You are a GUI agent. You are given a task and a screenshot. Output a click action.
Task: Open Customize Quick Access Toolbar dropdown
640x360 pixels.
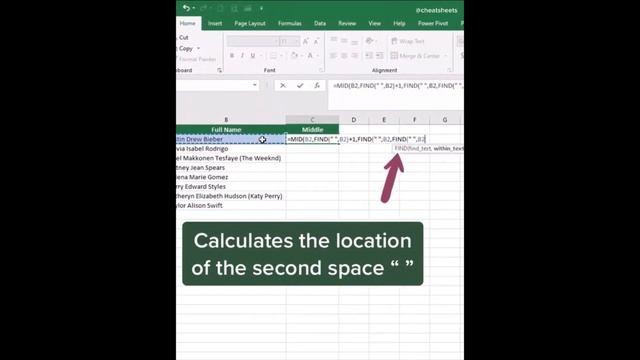tap(261, 8)
